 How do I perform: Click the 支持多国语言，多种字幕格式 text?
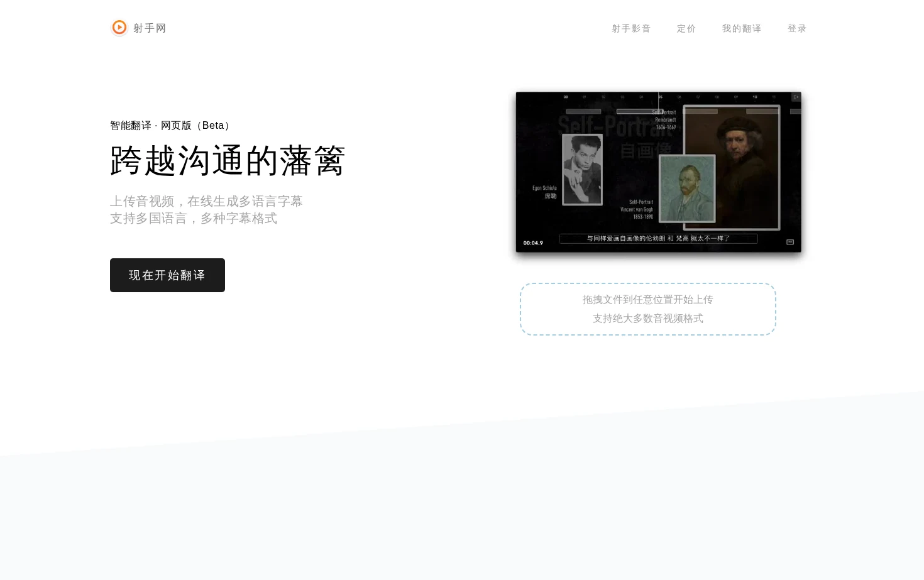194,218
